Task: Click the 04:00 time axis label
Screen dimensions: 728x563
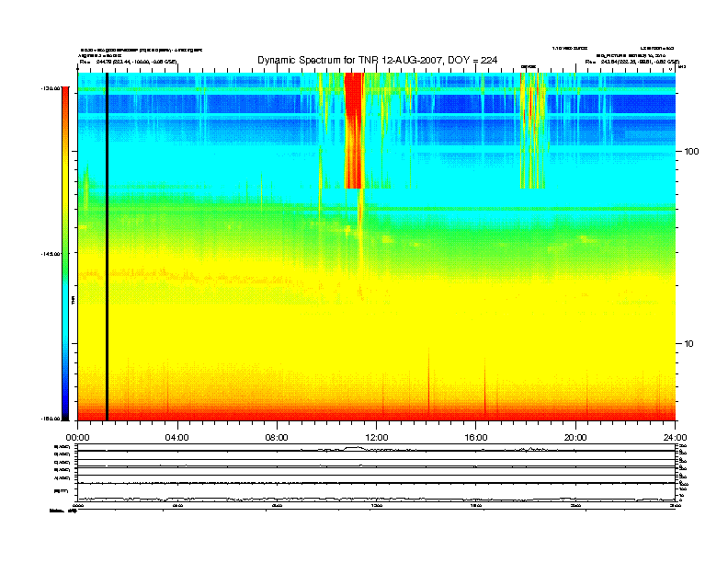Action: tap(177, 438)
